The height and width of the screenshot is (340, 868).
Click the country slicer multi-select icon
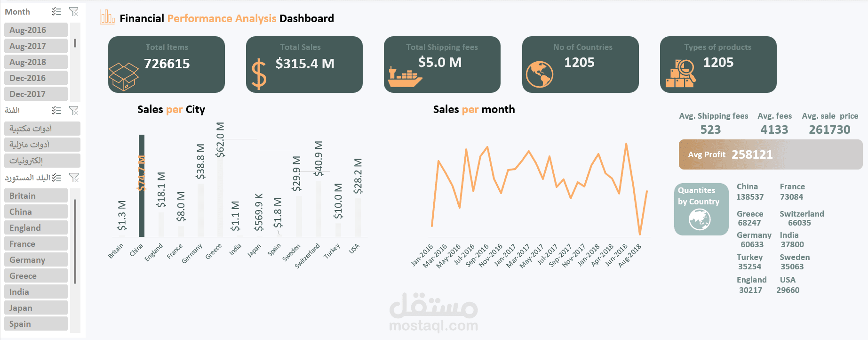(56, 178)
